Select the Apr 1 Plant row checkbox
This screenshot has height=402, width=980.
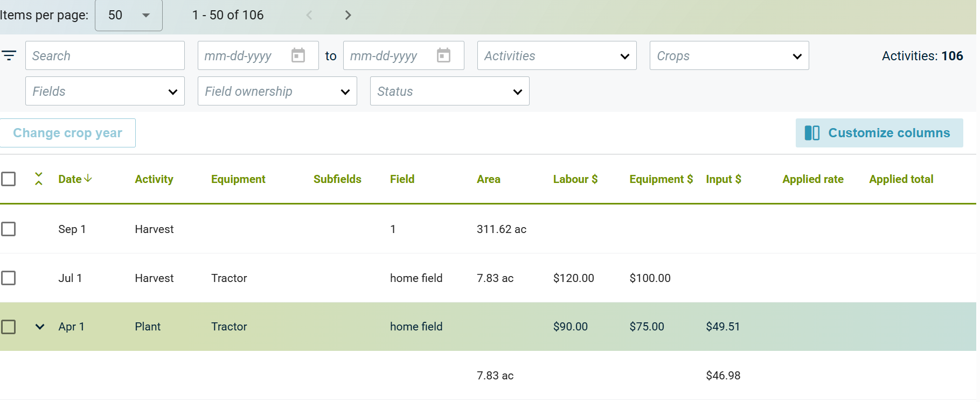9,327
